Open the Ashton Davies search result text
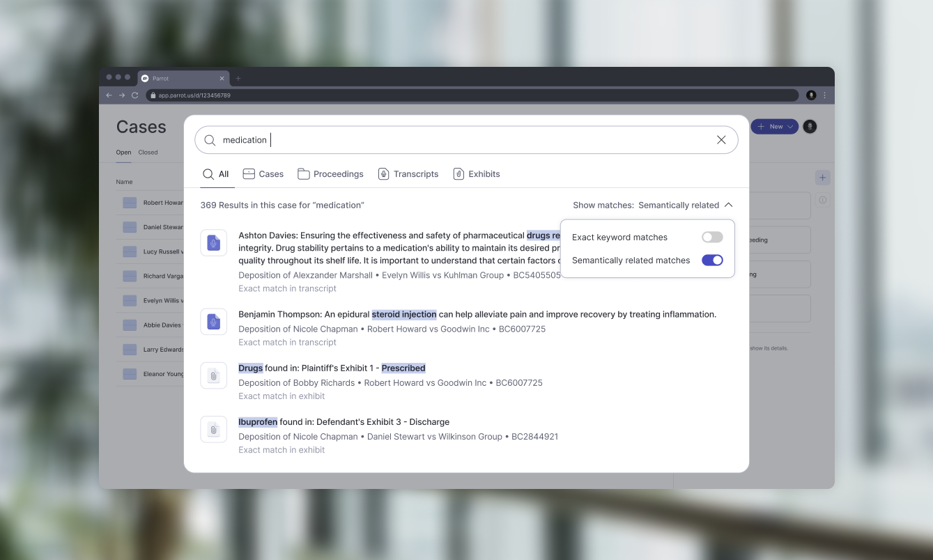 (x=399, y=248)
